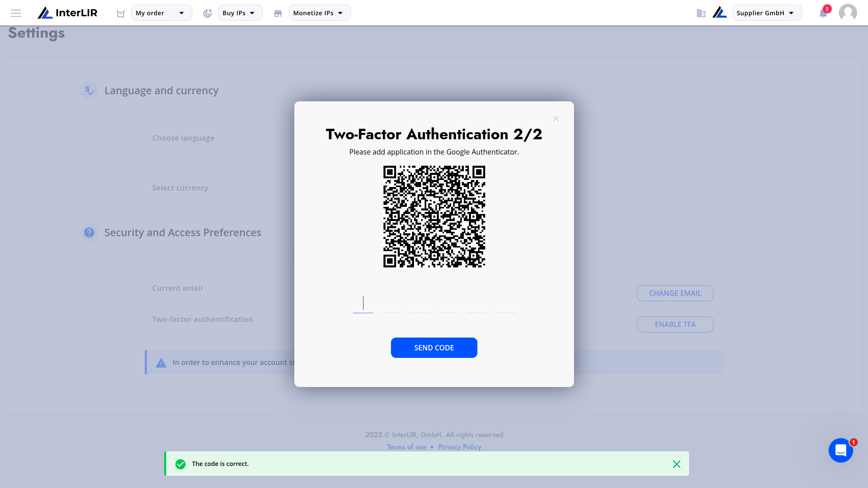The height and width of the screenshot is (488, 868).
Task: Click the ENABLE TFA button
Action: tap(675, 324)
